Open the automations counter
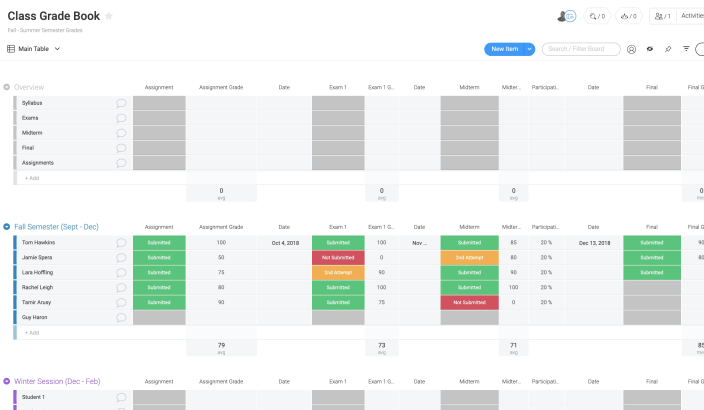This screenshot has height=410, width=704. point(629,16)
